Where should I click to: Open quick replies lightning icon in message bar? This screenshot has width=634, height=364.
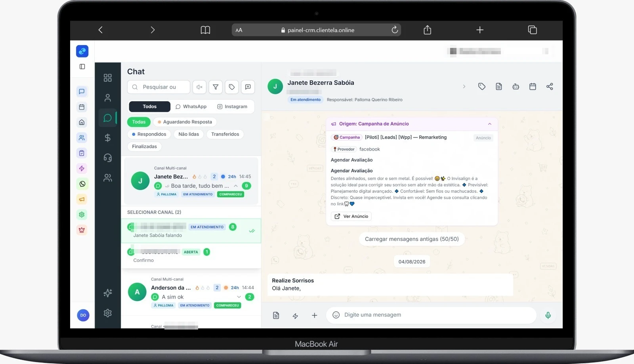tap(295, 316)
